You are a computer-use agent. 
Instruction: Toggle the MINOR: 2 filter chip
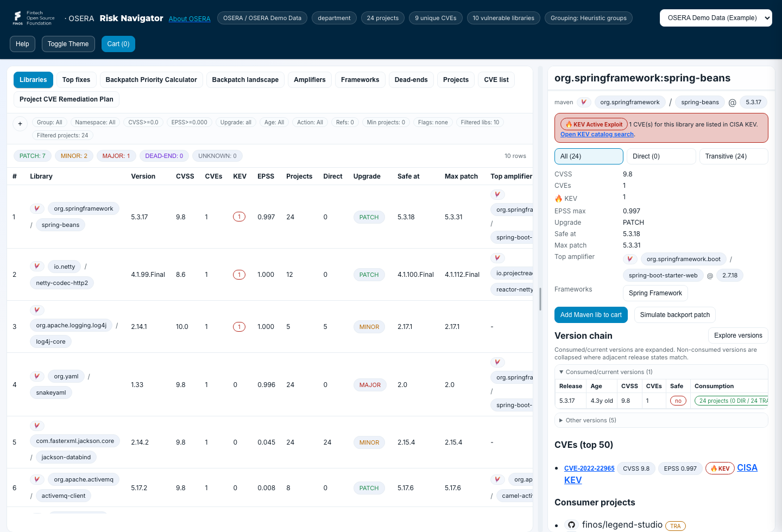[x=74, y=156]
